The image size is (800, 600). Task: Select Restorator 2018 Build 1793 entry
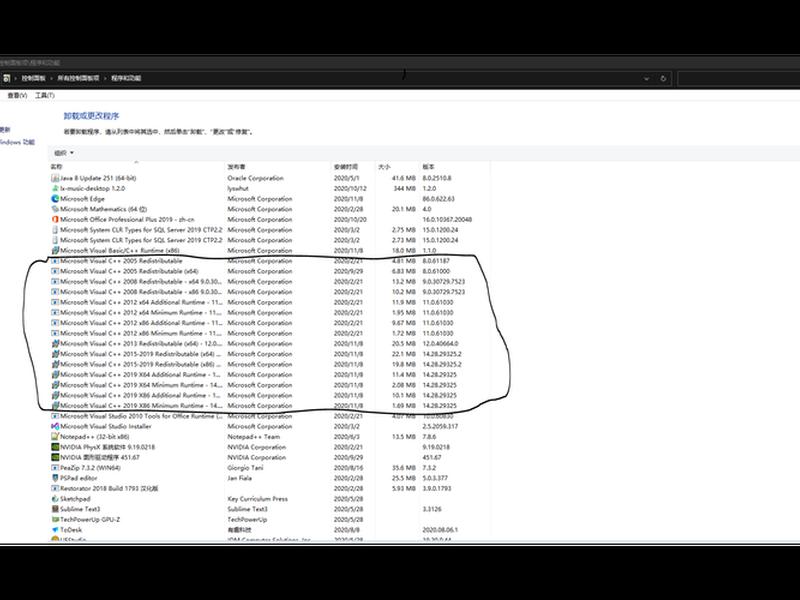(270, 489)
